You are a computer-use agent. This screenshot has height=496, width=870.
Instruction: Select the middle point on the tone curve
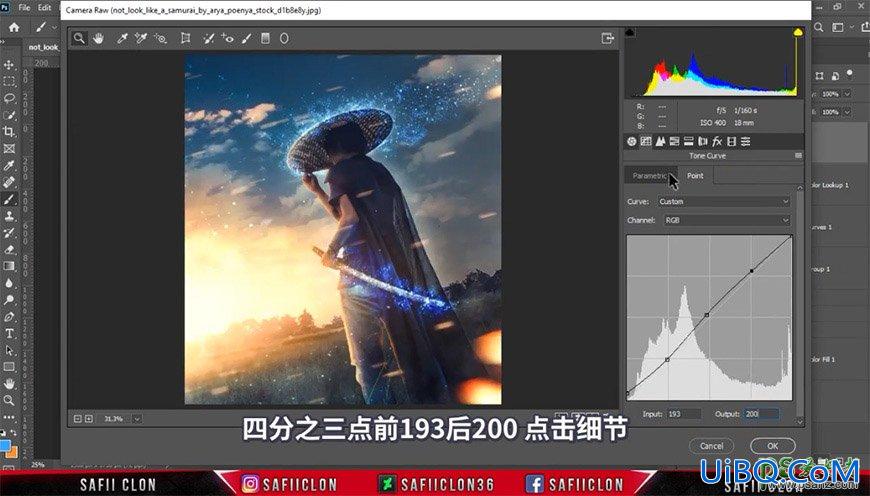click(707, 315)
